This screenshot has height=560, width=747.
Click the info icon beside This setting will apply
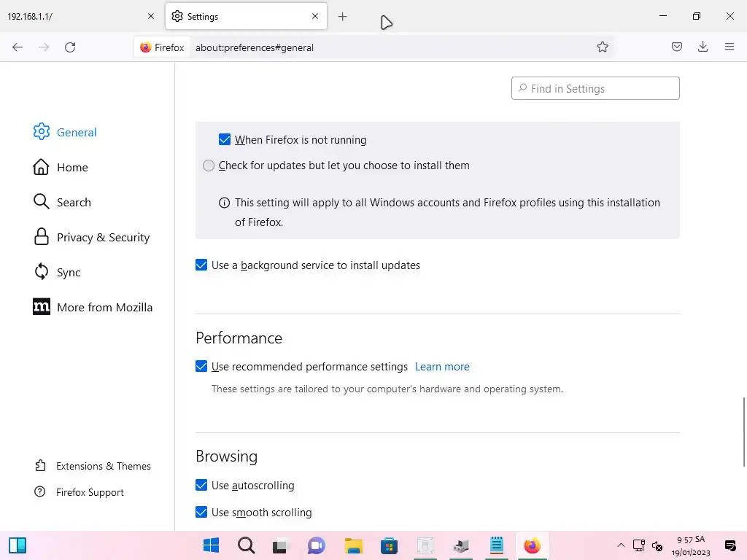pyautogui.click(x=224, y=203)
